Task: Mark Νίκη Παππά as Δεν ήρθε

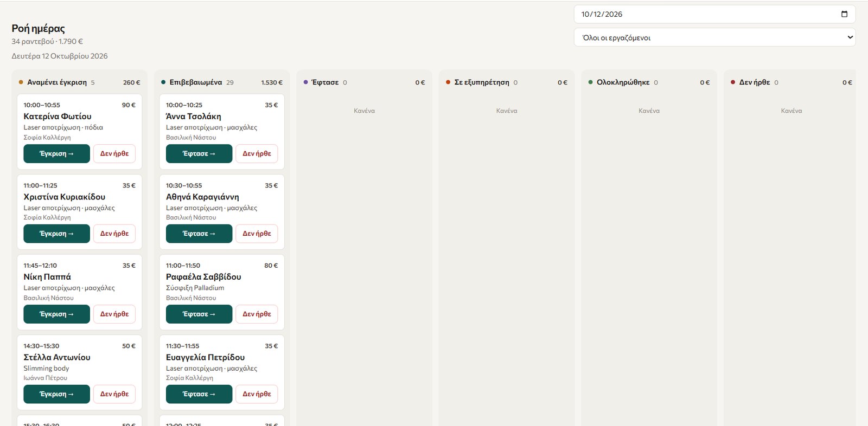Action: 114,314
